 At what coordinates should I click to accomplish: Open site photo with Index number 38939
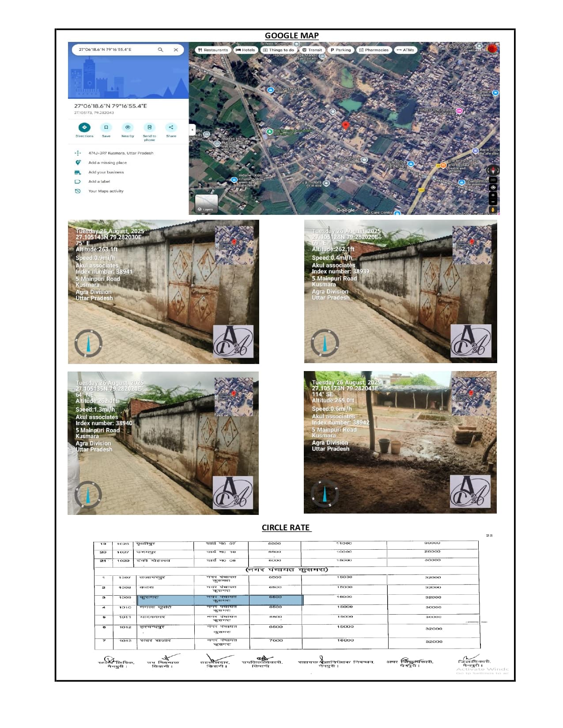[x=401, y=292]
